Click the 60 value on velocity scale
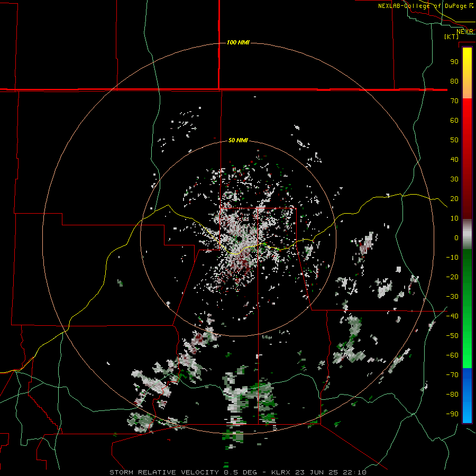 click(454, 120)
